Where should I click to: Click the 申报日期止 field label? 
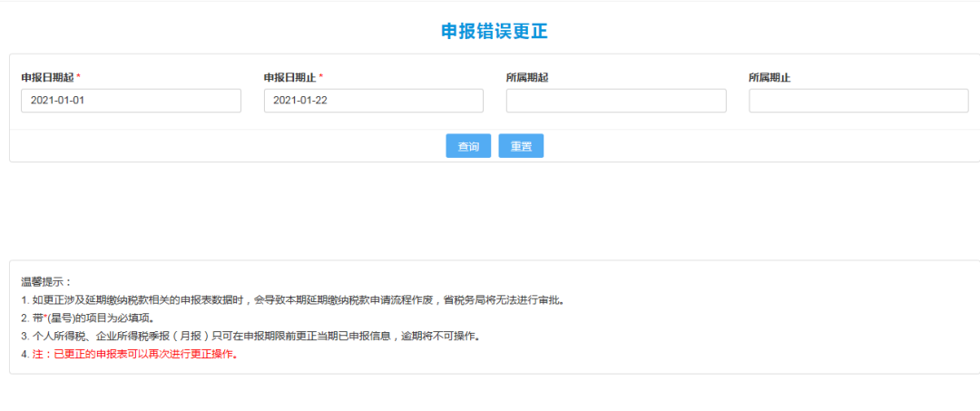tap(290, 77)
